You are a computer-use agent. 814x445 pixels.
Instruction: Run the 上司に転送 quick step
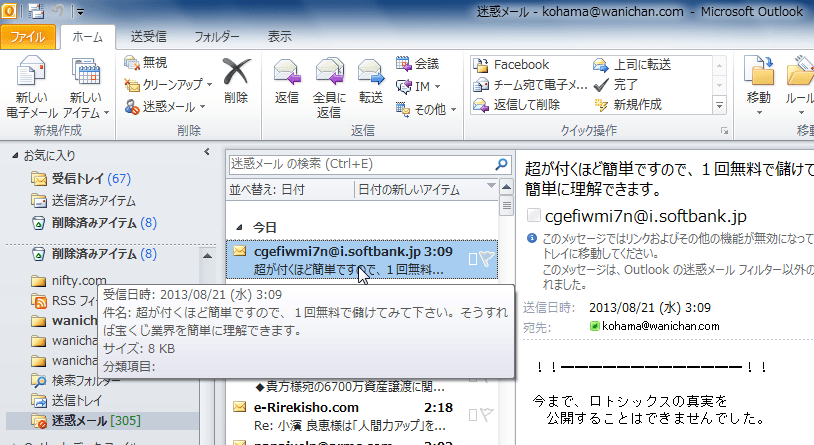[x=632, y=64]
